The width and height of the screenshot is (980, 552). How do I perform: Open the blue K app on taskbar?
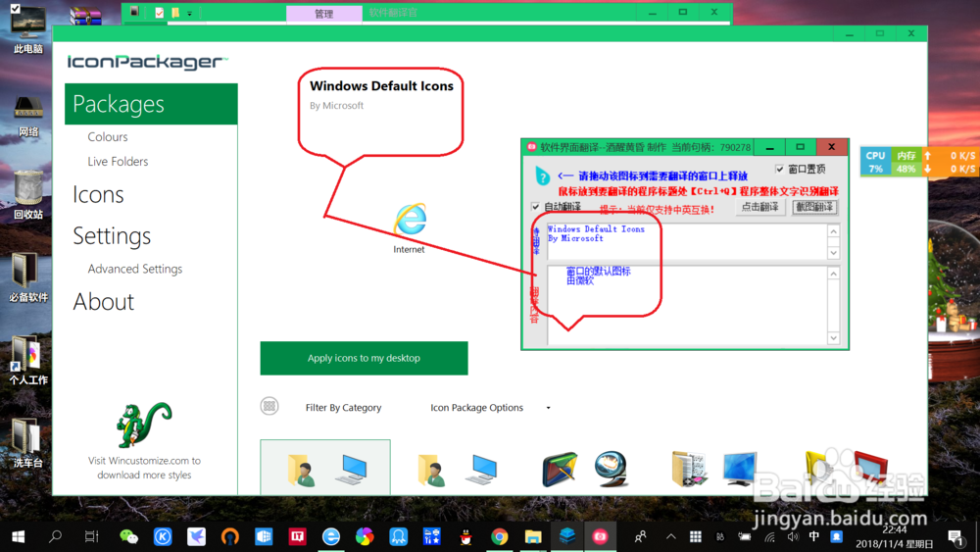pos(163,536)
